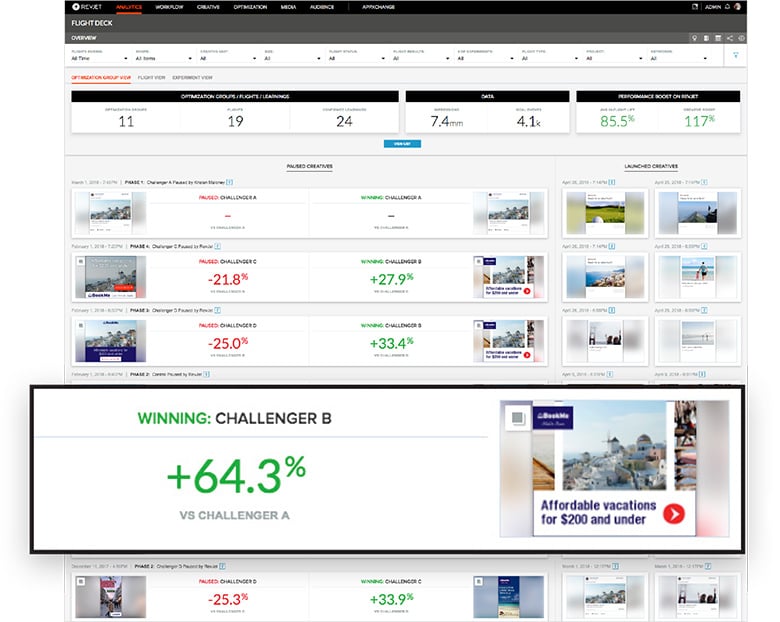Select the paused Challenger C ad thumbnail
780x622 pixels.
109,277
